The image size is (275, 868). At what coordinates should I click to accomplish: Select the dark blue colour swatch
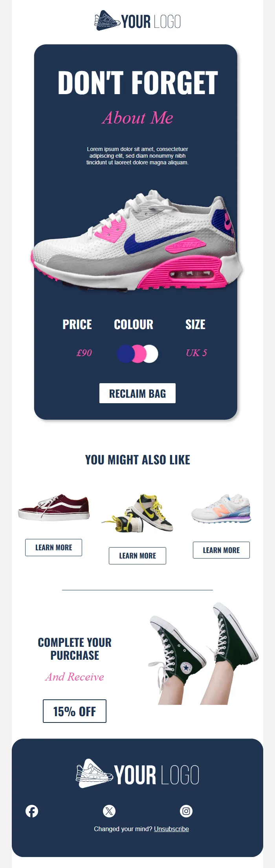tap(125, 353)
